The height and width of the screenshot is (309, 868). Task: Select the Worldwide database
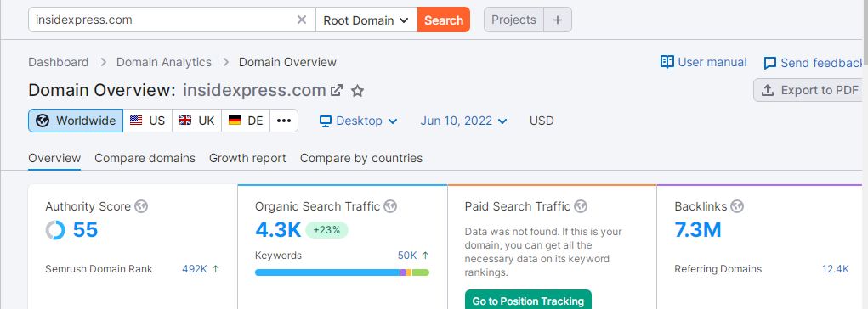pyautogui.click(x=76, y=121)
